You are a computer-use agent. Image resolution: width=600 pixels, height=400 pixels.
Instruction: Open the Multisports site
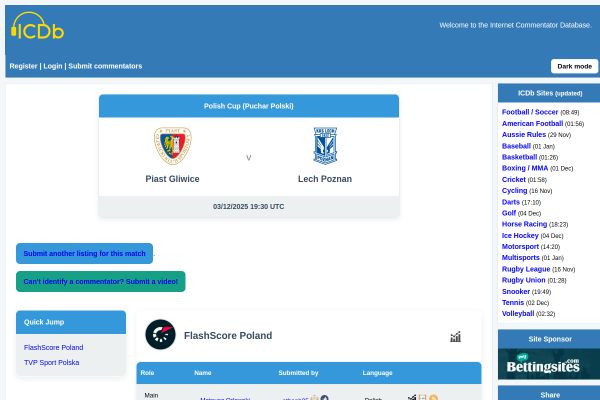521,258
